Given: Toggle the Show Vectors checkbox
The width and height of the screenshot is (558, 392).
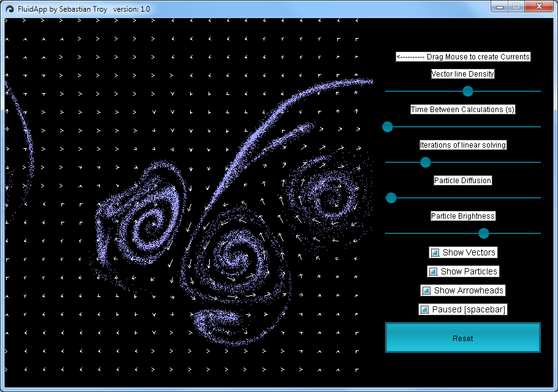Looking at the screenshot, I should point(435,253).
